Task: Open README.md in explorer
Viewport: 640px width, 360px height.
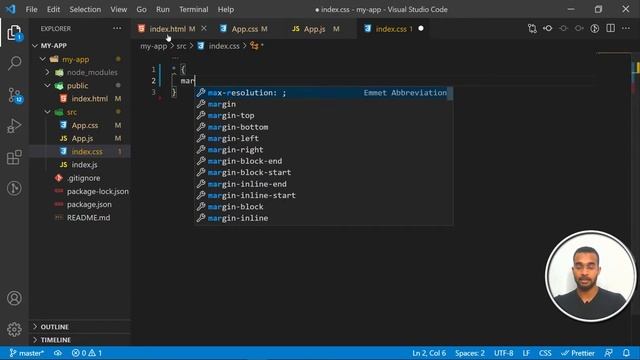Action: [88, 218]
